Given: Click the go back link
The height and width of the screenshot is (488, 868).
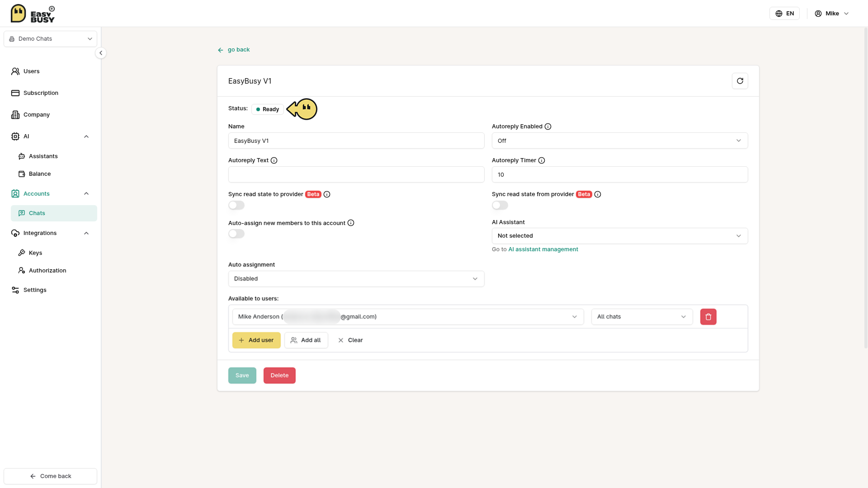Looking at the screenshot, I should pos(234,50).
